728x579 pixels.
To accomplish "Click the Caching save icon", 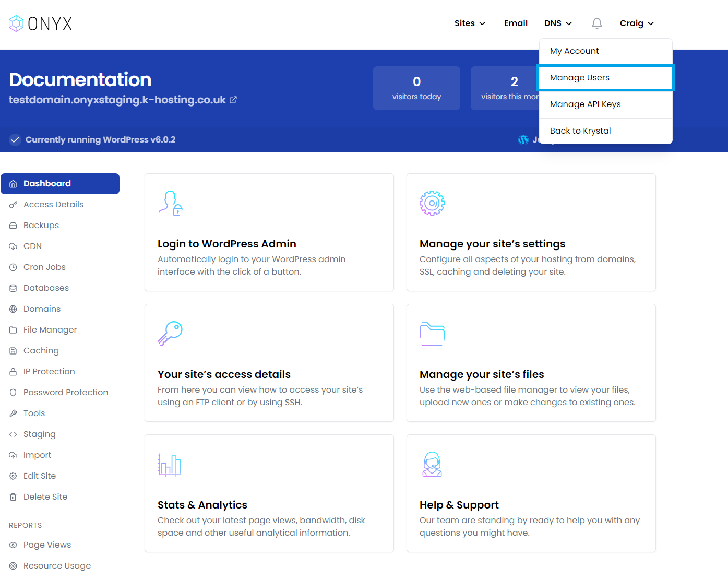I will coord(13,351).
